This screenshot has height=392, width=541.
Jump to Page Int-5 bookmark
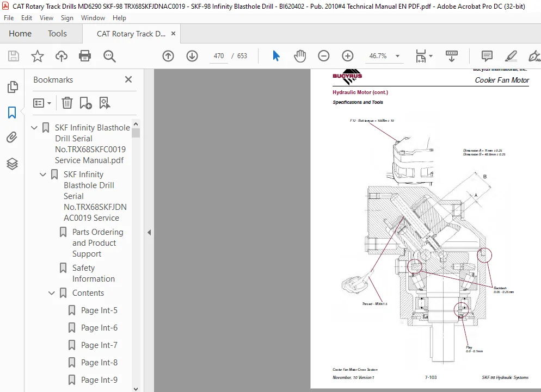tap(99, 310)
